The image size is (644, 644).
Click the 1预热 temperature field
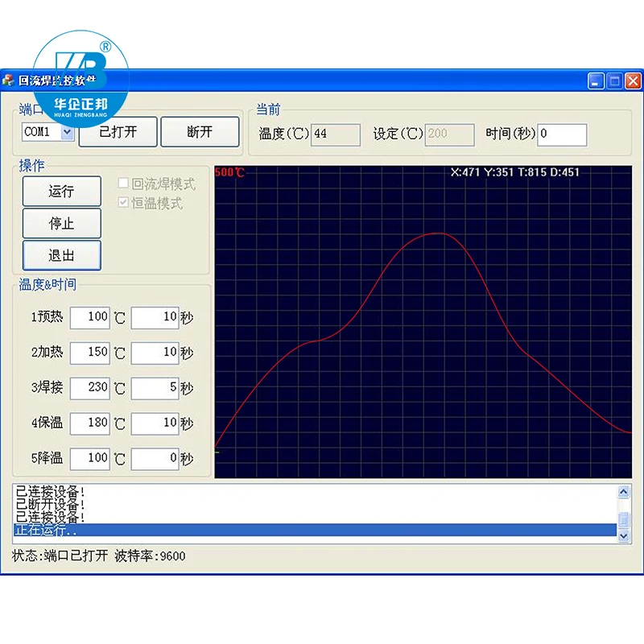89,317
